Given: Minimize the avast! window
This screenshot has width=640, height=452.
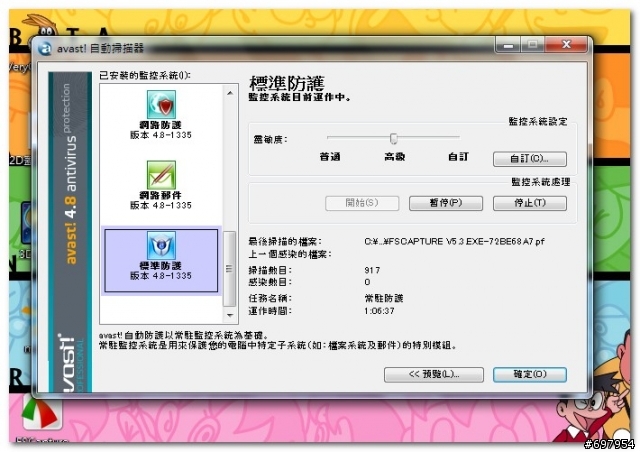Looking at the screenshot, I should pyautogui.click(x=508, y=45).
